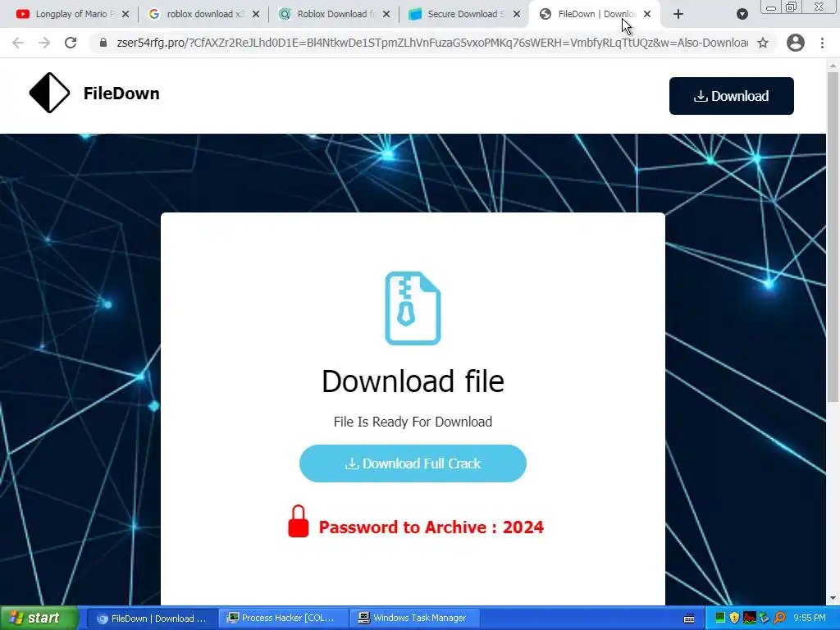Click the 9:55 PM taskbar clock
The image size is (840, 630).
pyautogui.click(x=810, y=619)
